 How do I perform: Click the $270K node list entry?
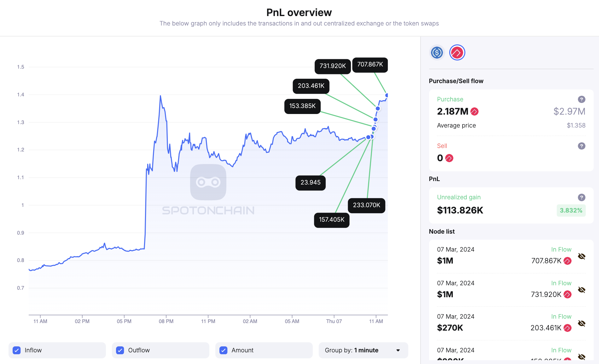(450, 327)
